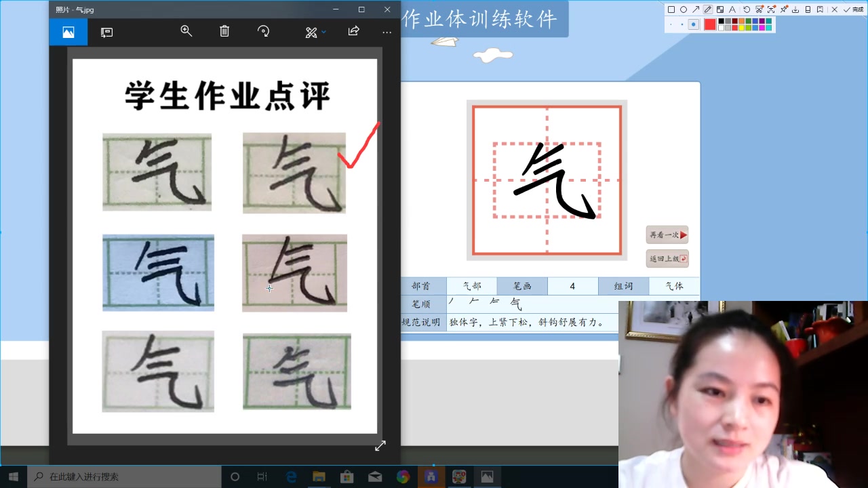Open the See more menu in Photos
The height and width of the screenshot is (488, 868).
click(387, 32)
